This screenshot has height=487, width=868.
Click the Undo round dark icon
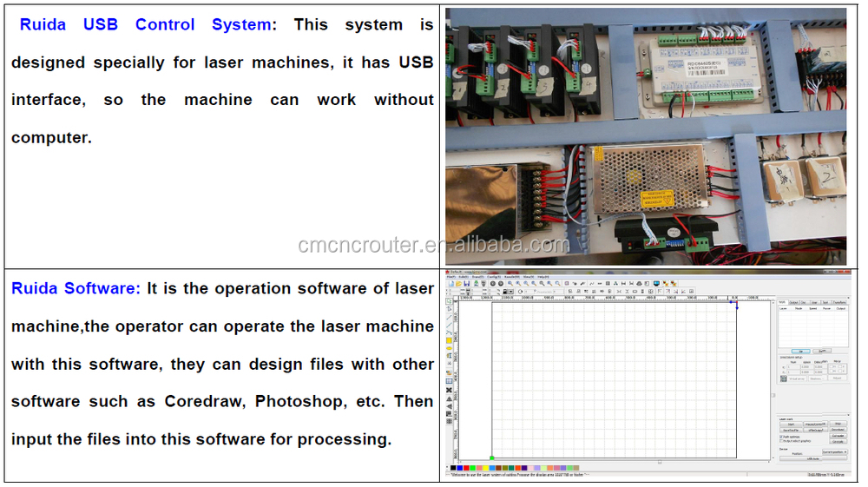493,283
